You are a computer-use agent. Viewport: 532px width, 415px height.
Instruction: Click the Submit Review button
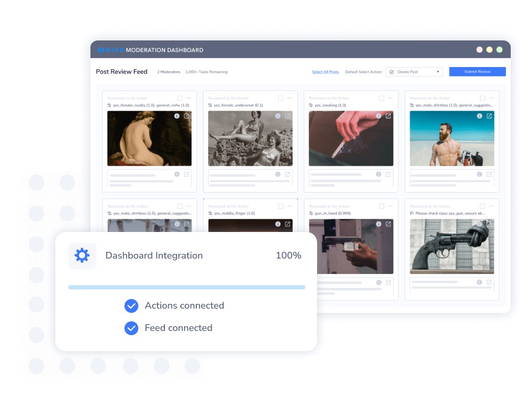click(477, 72)
